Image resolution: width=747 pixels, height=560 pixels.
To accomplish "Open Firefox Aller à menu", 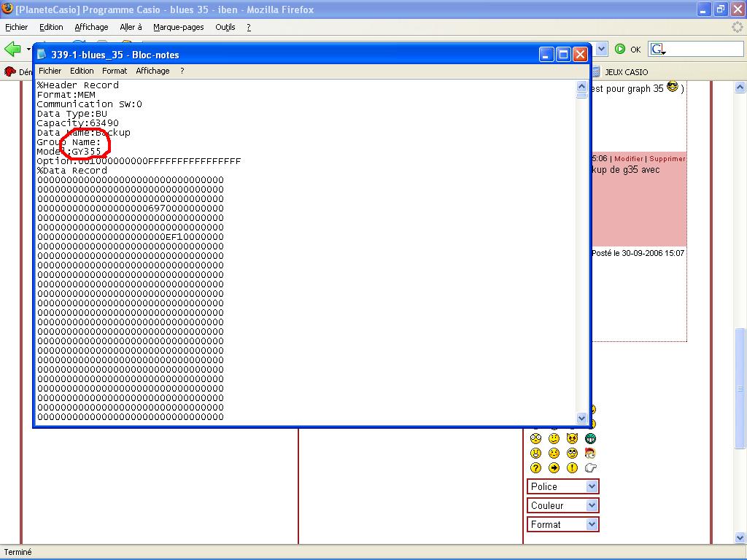I will click(x=131, y=27).
